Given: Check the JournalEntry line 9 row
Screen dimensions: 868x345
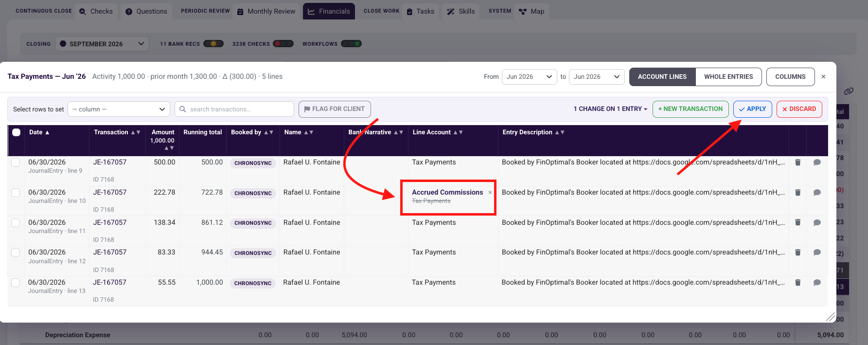Looking at the screenshot, I should point(16,163).
